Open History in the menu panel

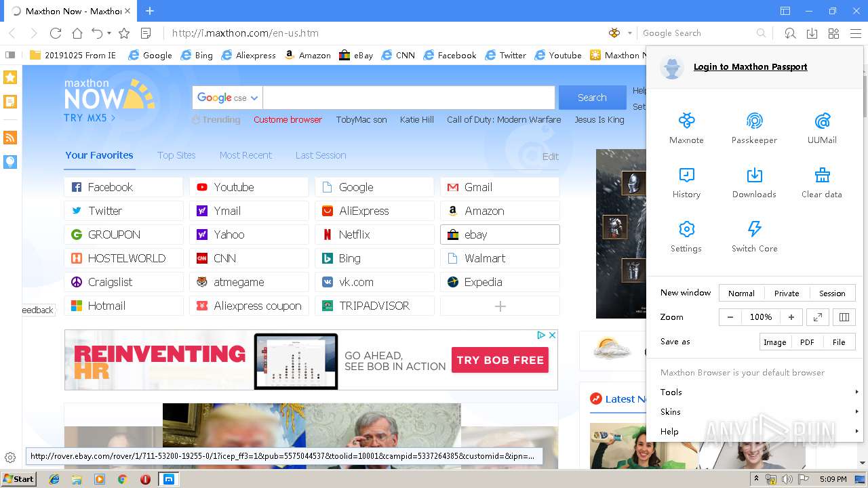pyautogui.click(x=686, y=182)
